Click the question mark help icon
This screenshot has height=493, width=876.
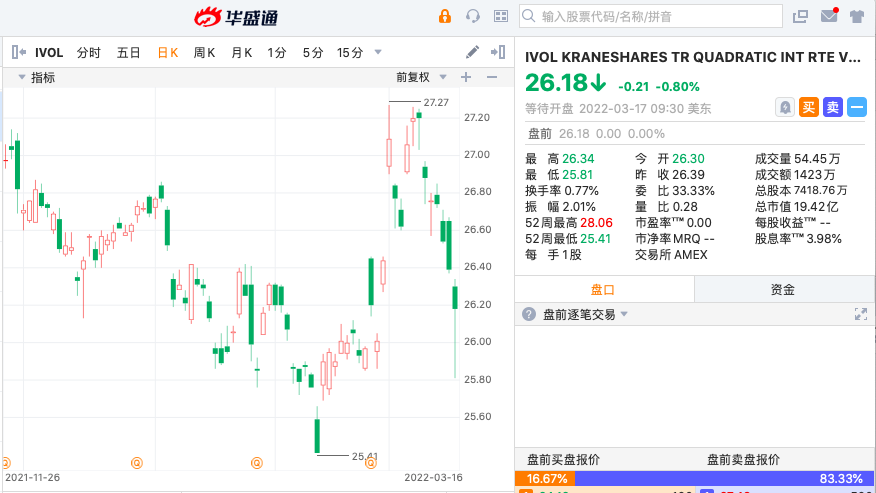(x=529, y=314)
